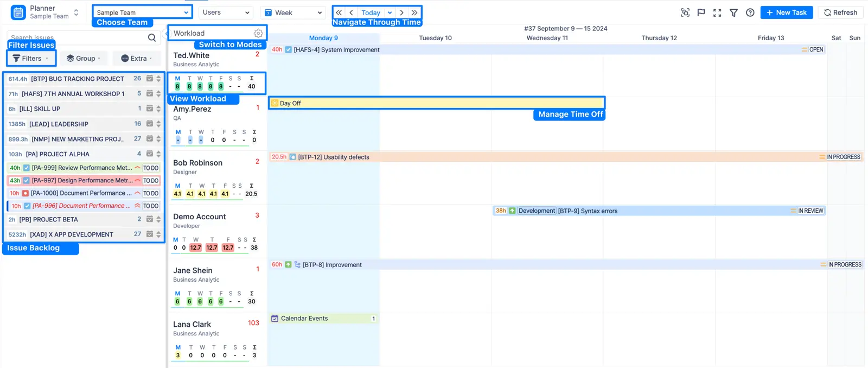Click the New Task button

[786, 12]
